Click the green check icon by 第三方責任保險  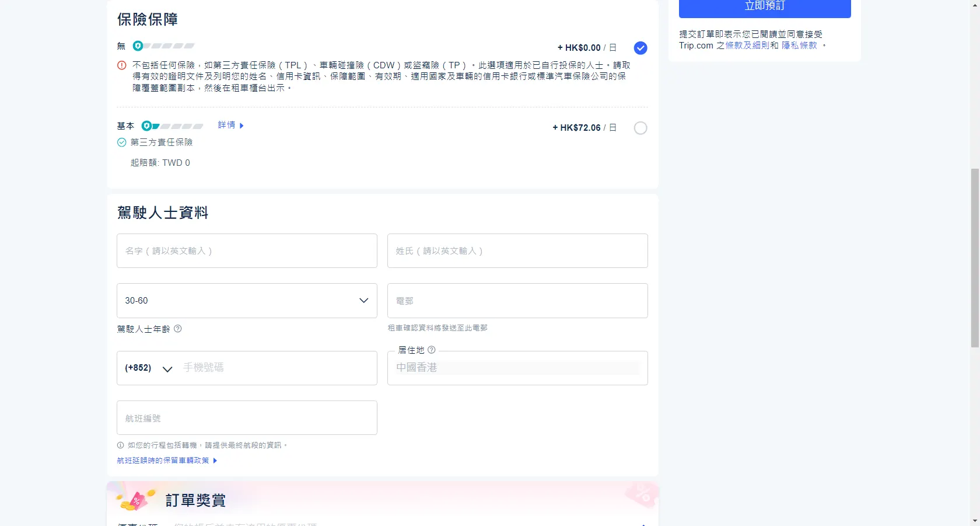click(122, 142)
